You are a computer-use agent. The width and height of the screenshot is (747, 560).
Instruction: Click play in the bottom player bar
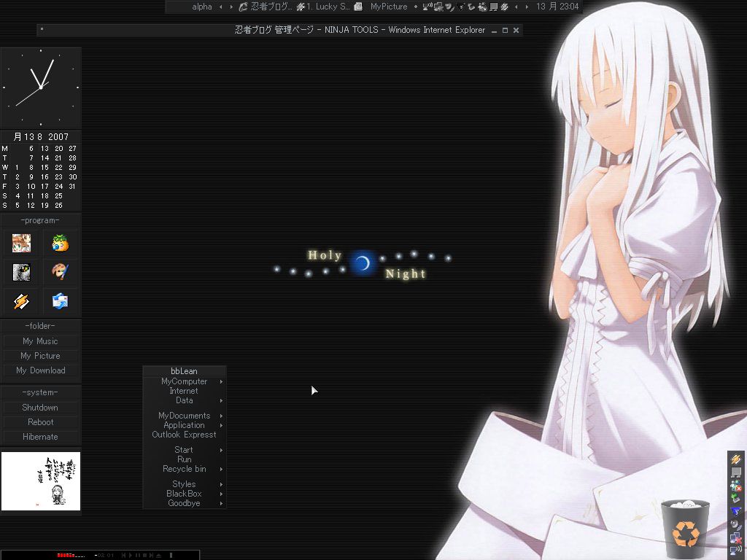click(131, 555)
